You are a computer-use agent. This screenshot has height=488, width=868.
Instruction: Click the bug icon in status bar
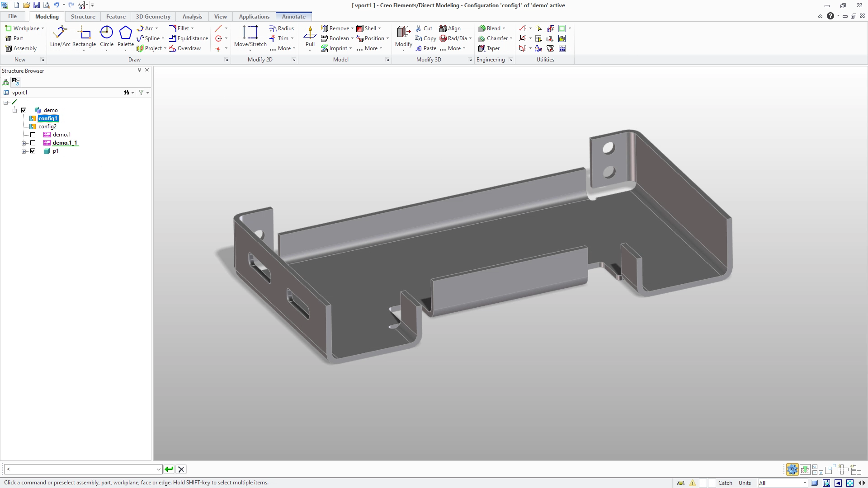pos(681,483)
